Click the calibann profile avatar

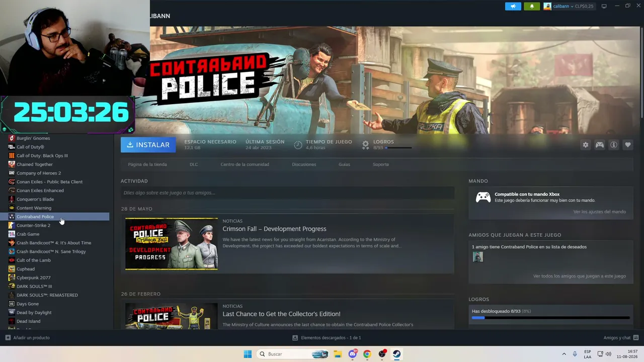pos(547,6)
